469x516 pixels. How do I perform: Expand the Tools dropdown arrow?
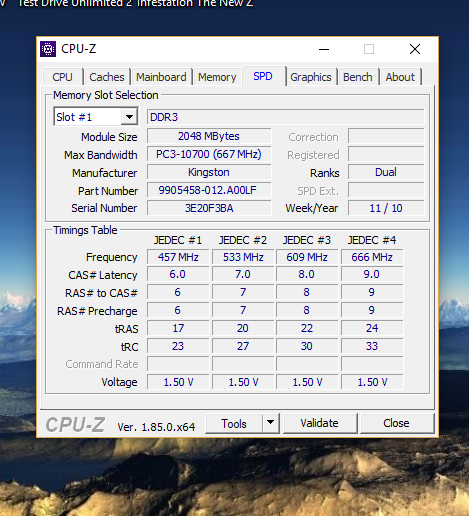click(x=270, y=423)
